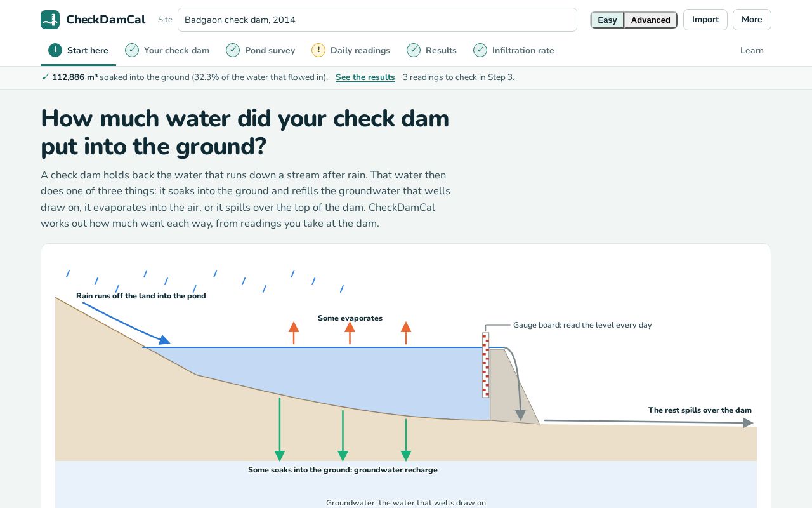Click the checkmark icon beside Pond survey
This screenshot has height=508, width=812.
tap(233, 50)
